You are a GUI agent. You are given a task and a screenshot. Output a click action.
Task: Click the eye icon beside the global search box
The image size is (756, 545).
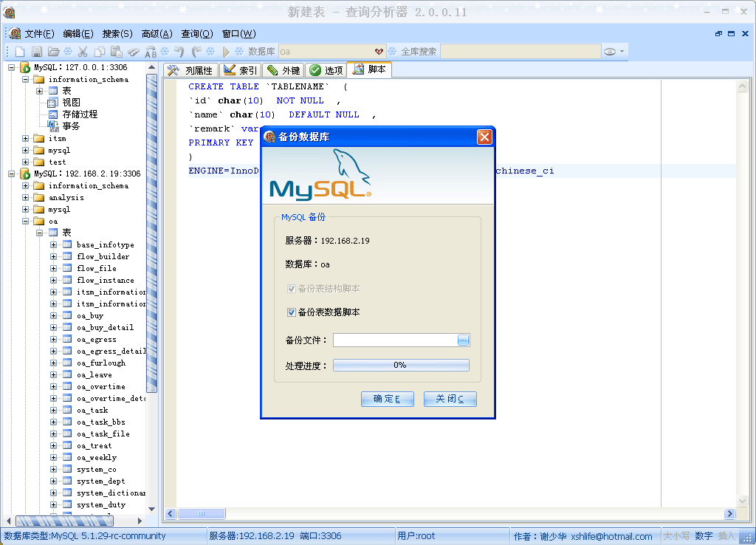click(610, 52)
